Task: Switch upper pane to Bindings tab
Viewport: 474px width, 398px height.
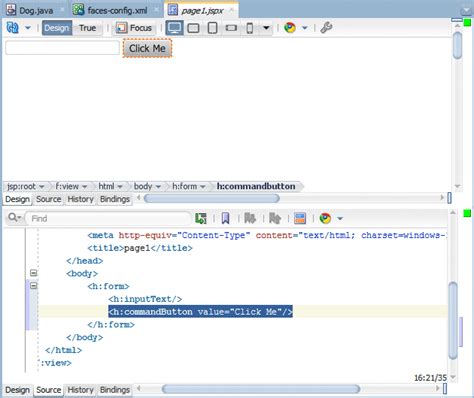Action: 115,199
